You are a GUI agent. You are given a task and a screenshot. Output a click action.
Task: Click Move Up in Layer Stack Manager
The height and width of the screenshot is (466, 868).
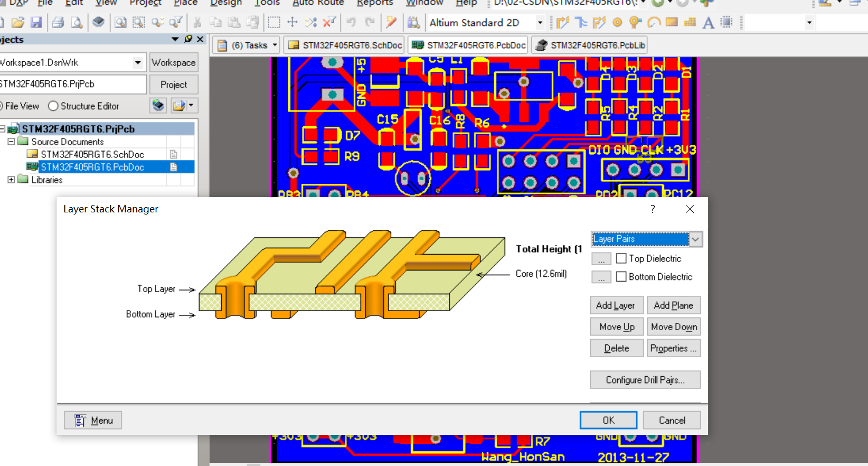point(617,327)
